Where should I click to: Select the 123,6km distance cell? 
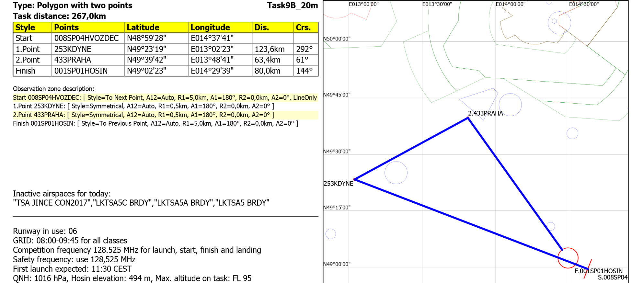269,49
